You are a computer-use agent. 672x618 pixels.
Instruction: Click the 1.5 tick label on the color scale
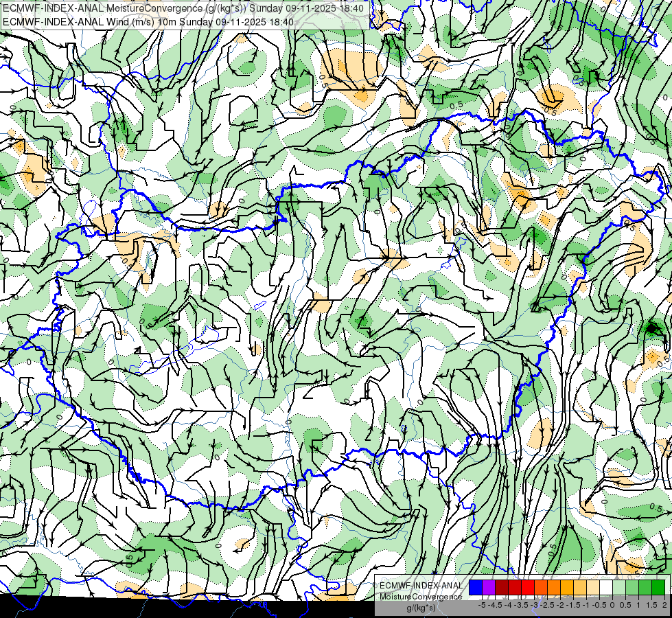[x=651, y=605]
